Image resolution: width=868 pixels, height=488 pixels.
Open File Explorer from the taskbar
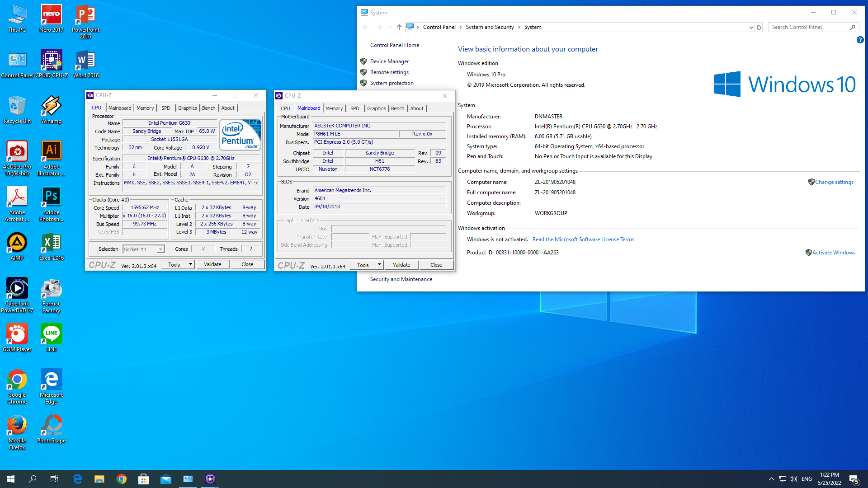pyautogui.click(x=99, y=479)
